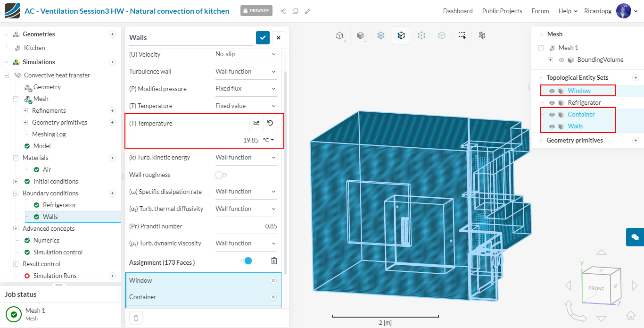Expand the Initial conditions tree node
The image size is (644, 328).
16,181
